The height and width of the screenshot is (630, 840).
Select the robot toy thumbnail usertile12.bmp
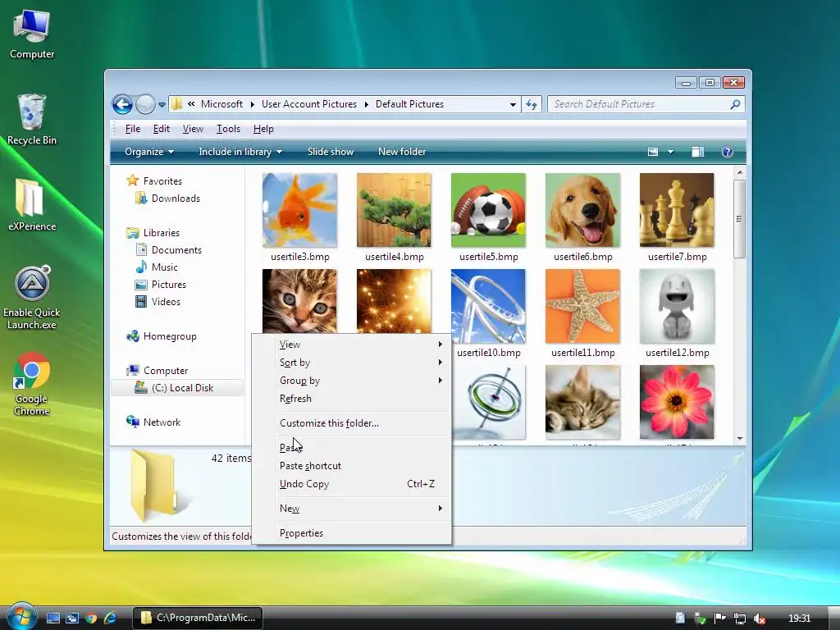[x=677, y=306]
